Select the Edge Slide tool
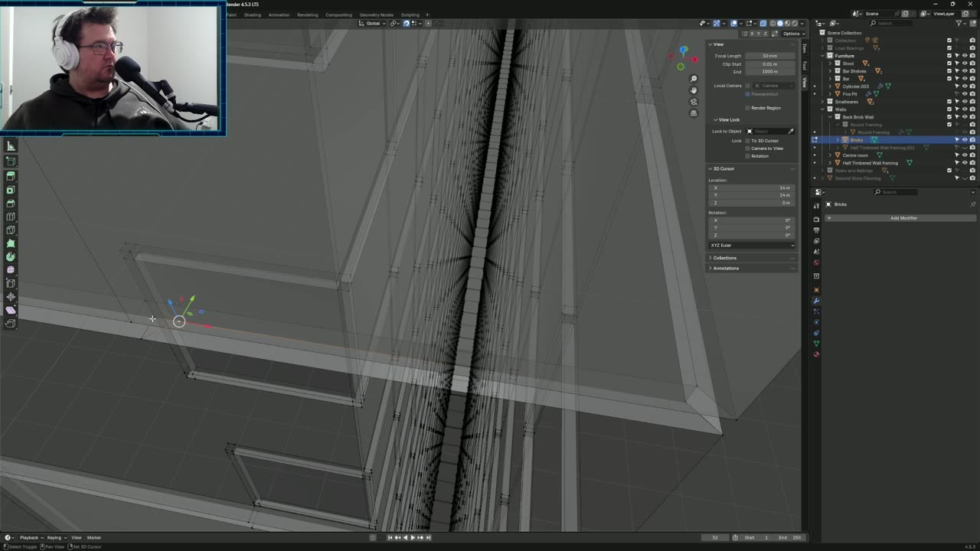980x551 pixels. coord(11,283)
